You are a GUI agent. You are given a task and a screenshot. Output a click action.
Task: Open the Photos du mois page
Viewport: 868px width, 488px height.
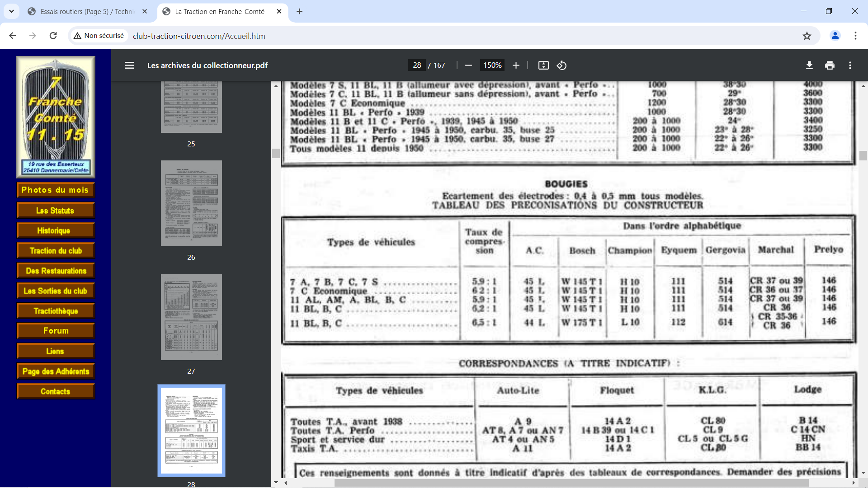[56, 190]
